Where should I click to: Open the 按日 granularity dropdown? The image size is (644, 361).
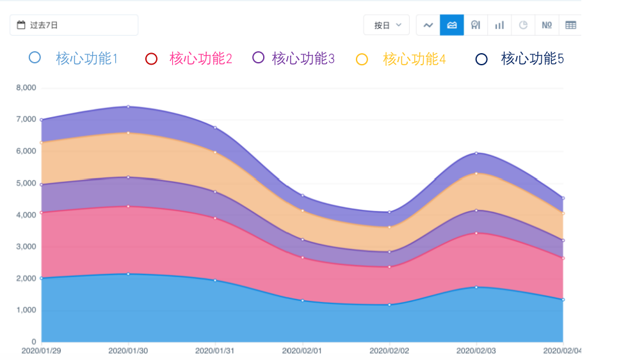coord(387,25)
